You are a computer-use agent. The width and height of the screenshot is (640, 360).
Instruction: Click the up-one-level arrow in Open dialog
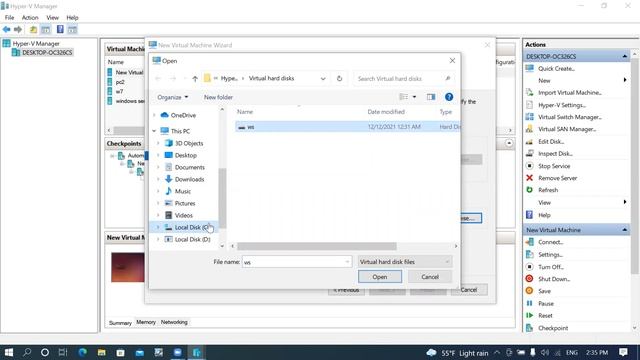pyautogui.click(x=195, y=78)
